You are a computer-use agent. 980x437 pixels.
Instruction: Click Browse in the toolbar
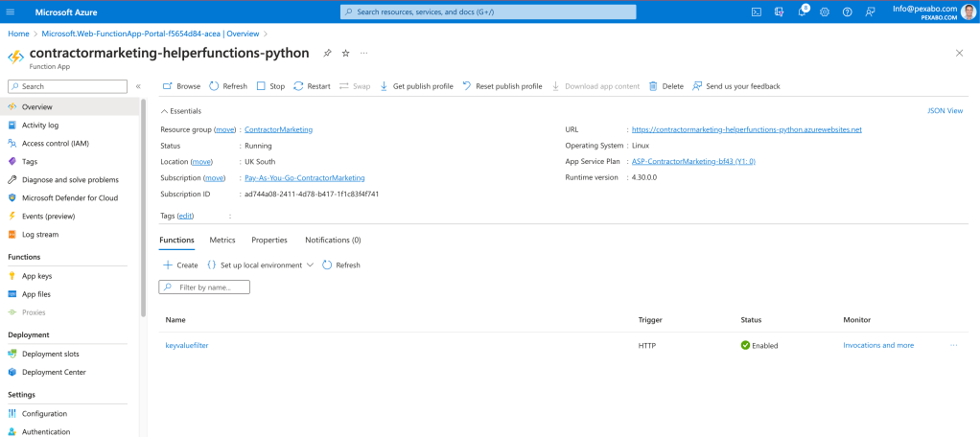181,86
